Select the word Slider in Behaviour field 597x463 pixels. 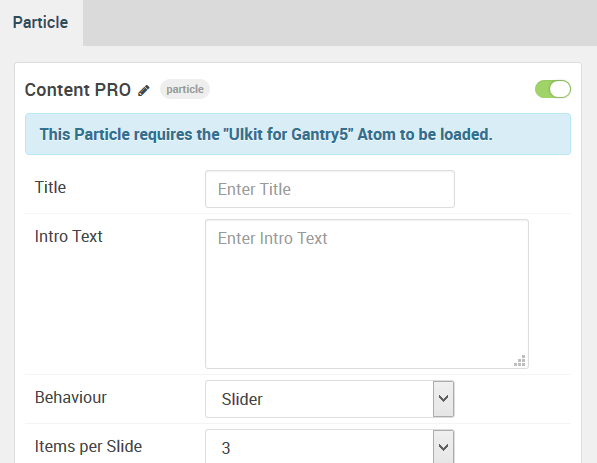click(x=242, y=399)
